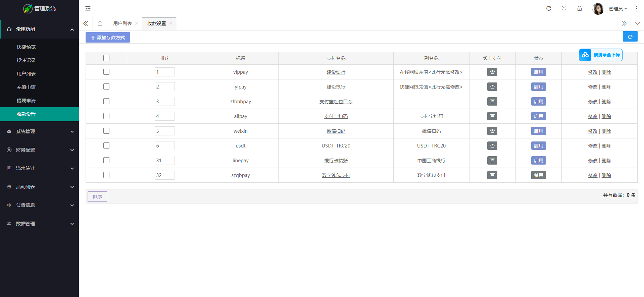Open the 管理员 user dropdown
The height and width of the screenshot is (297, 644).
coord(618,9)
